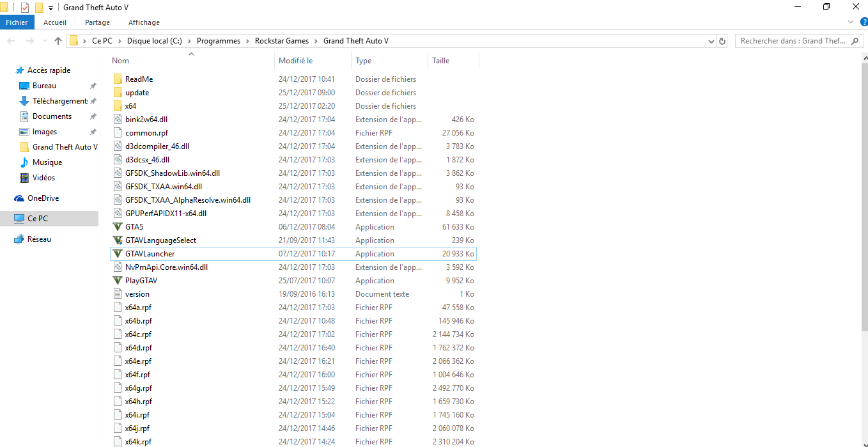The height and width of the screenshot is (447, 868).
Task: Sort by the Nom column header
Action: [192, 61]
